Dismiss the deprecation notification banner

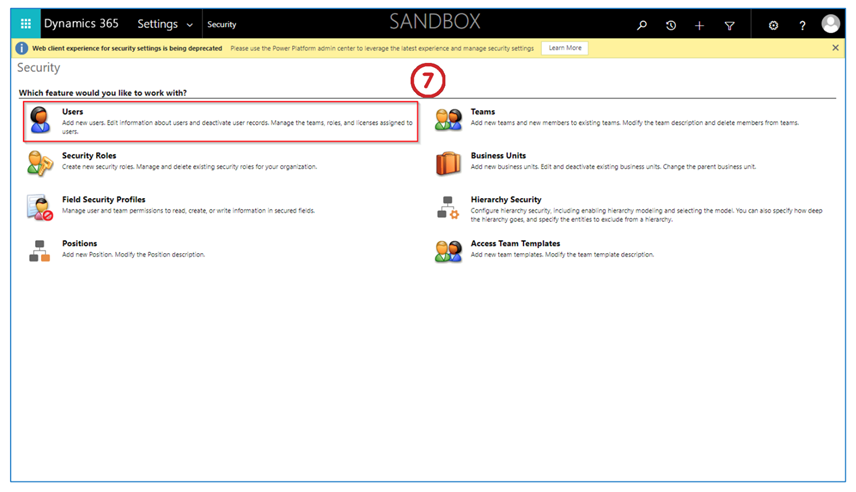(836, 48)
